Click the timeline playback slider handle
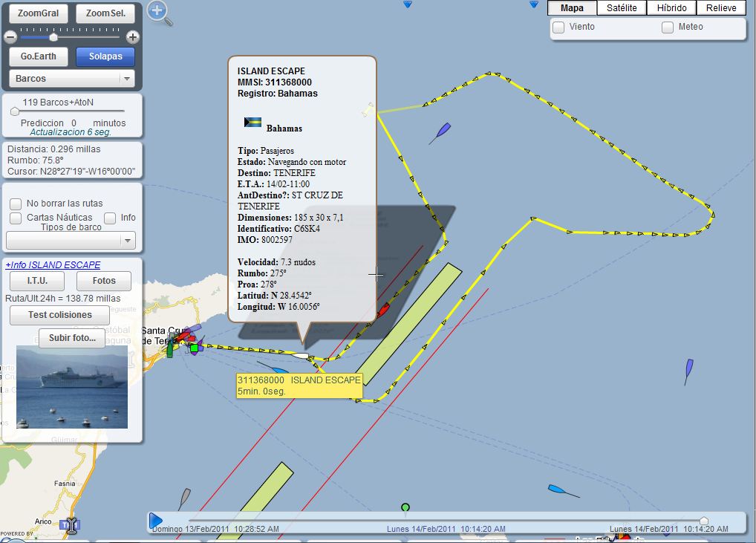This screenshot has width=756, height=543. pyautogui.click(x=704, y=521)
